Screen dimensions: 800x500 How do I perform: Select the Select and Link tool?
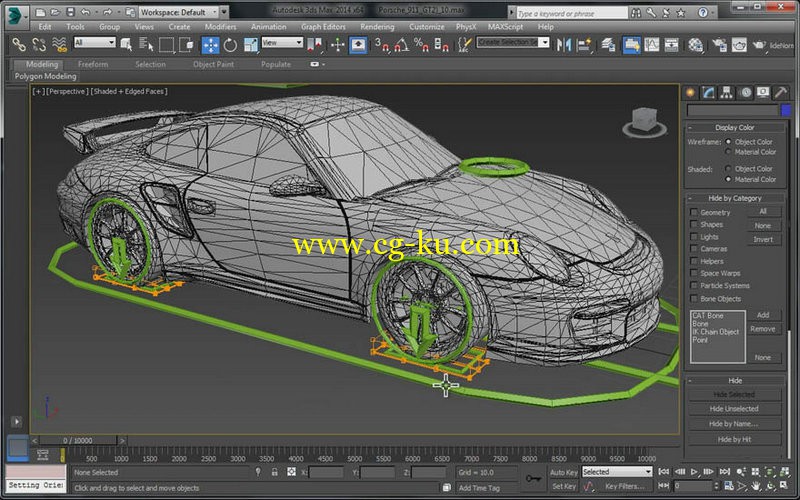click(x=19, y=45)
